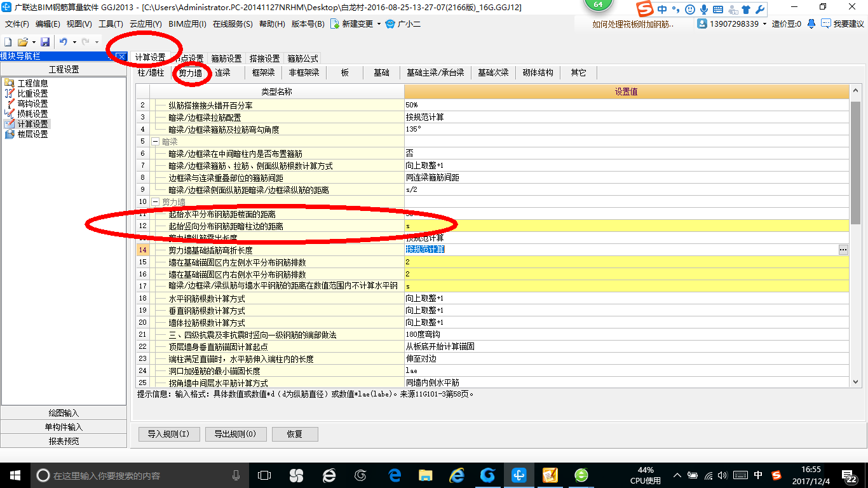Image resolution: width=868 pixels, height=488 pixels.
Task: Click the user account avatar icon
Action: pos(702,24)
